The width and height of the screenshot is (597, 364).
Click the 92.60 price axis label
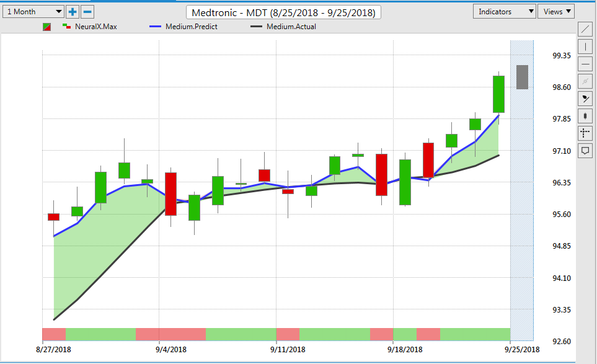coord(562,342)
